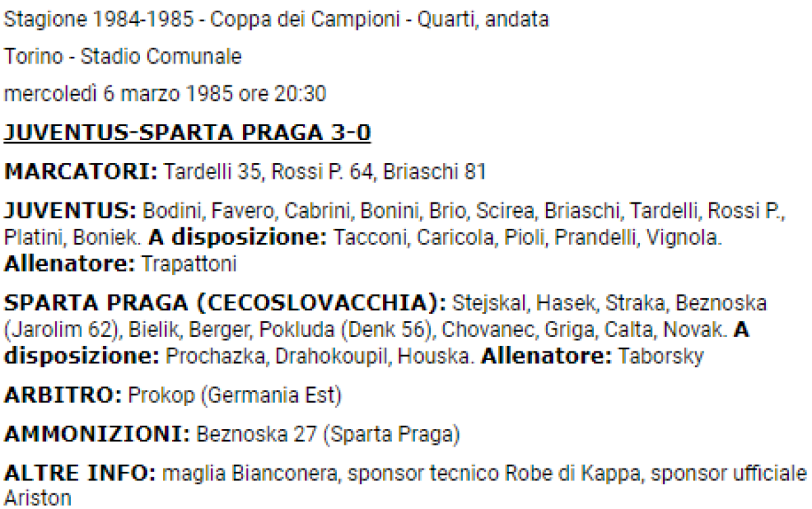
Task: Click the coach name Taborsky
Action: 660,356
